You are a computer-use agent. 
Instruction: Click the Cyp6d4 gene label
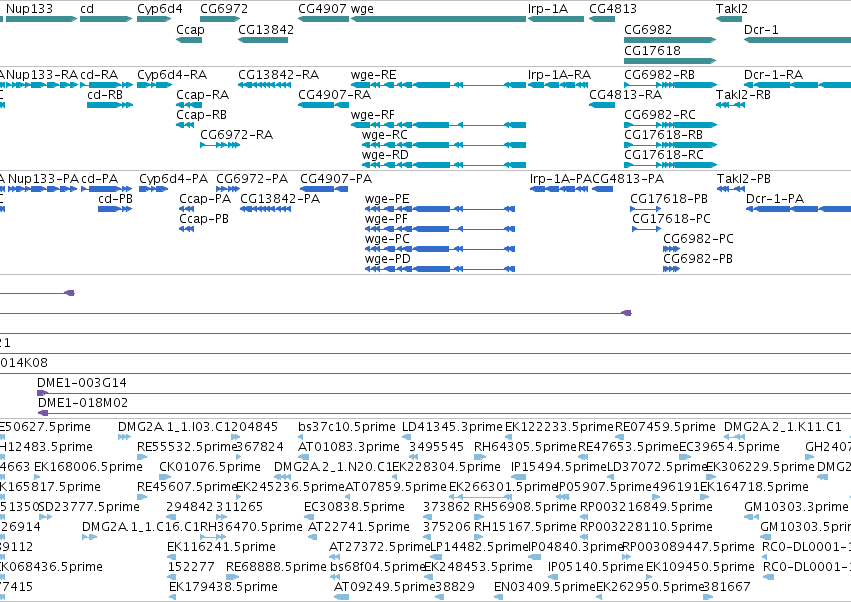160,9
